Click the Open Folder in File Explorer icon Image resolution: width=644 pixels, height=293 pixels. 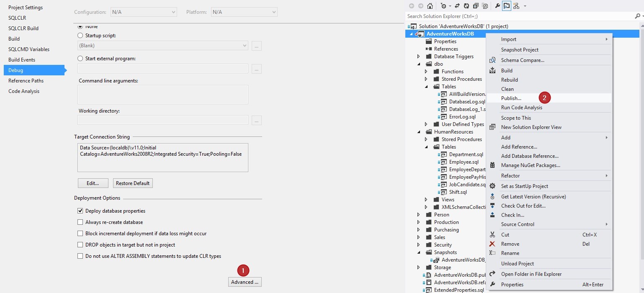tap(492, 274)
